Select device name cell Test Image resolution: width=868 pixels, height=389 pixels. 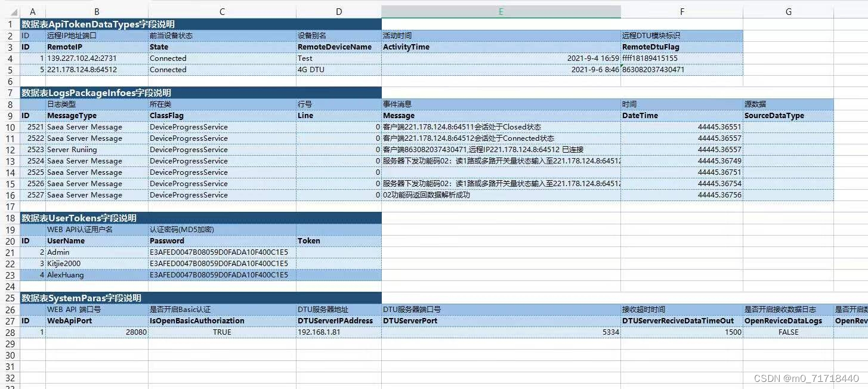click(339, 58)
